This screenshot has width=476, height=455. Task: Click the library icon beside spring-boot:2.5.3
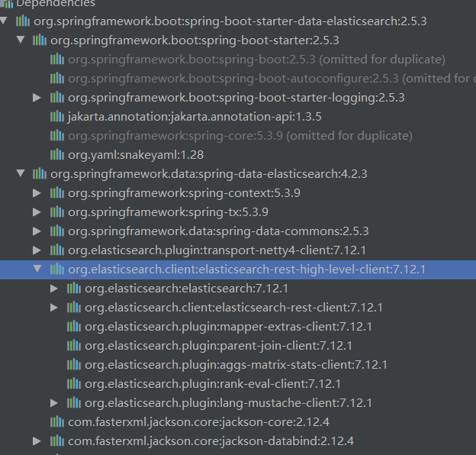[57, 60]
